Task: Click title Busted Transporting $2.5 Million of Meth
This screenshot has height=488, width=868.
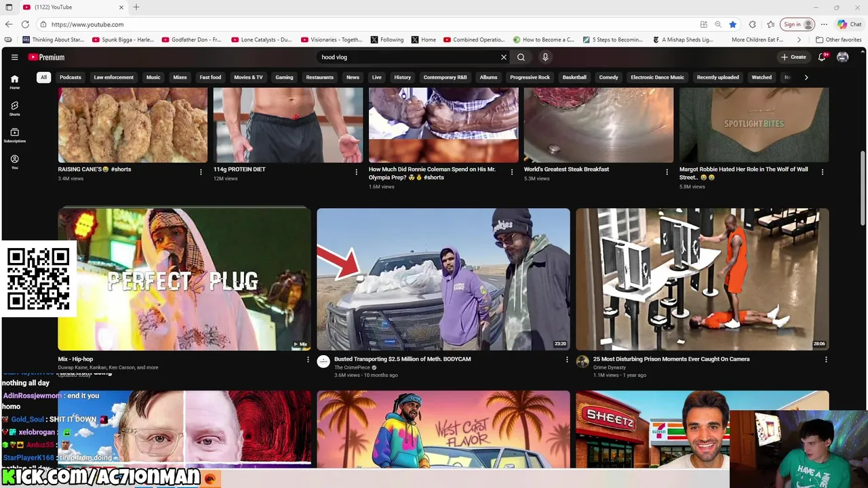Action: tap(402, 359)
